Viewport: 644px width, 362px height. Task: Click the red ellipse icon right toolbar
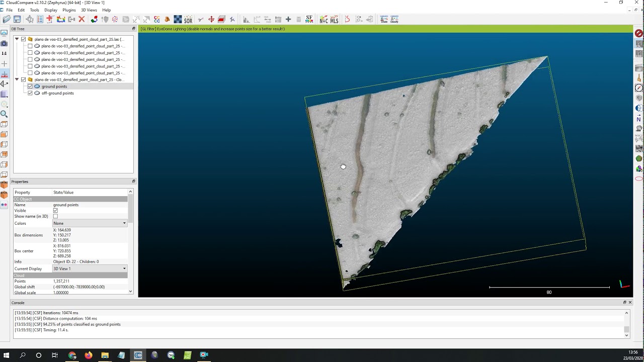click(x=639, y=178)
